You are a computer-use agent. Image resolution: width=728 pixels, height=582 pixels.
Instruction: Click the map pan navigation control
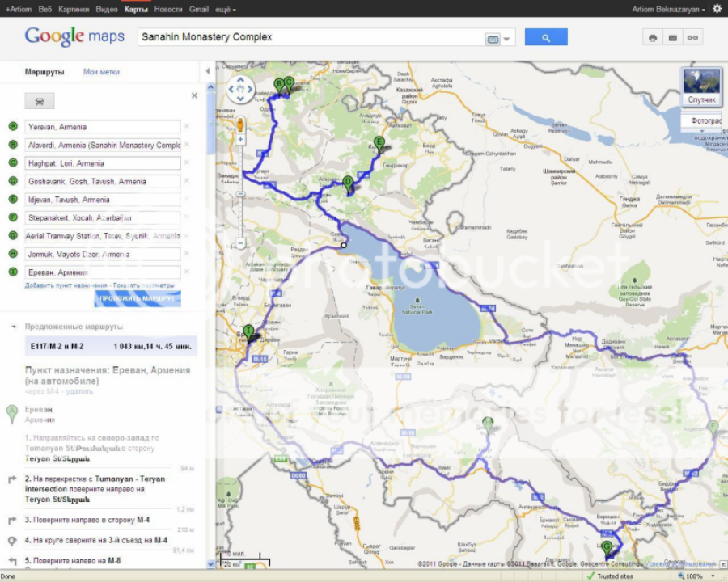click(x=240, y=90)
